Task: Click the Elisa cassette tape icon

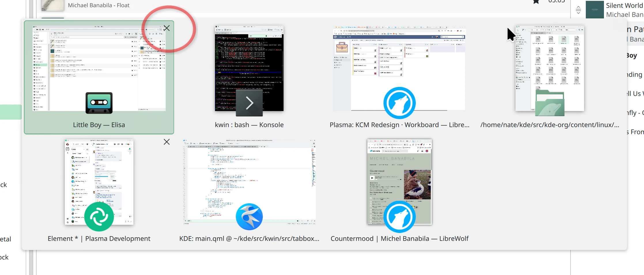Action: pos(99,103)
